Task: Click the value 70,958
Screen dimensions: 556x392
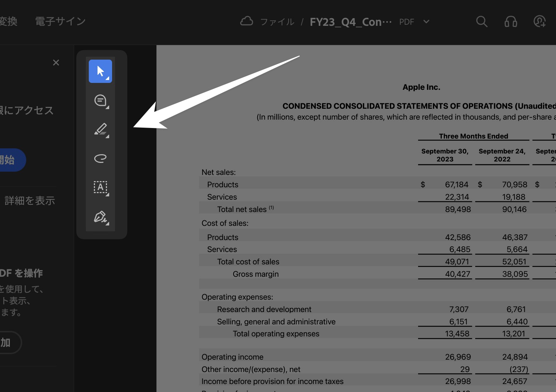Action: point(515,185)
